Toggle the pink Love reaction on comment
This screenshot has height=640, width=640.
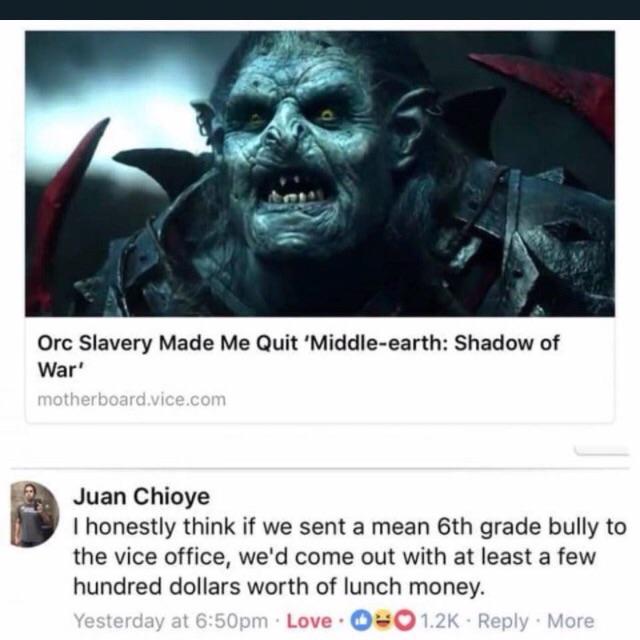pos(309,621)
